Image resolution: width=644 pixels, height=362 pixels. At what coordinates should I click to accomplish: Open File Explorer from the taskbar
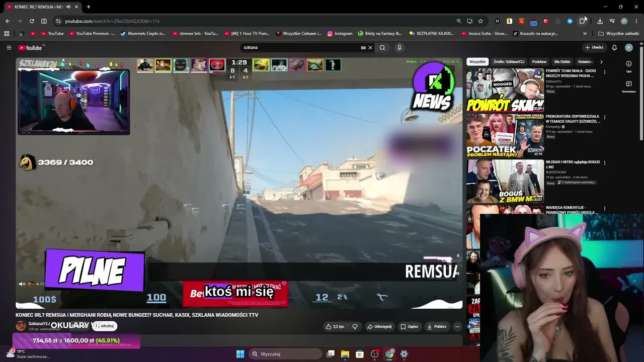[x=345, y=354]
